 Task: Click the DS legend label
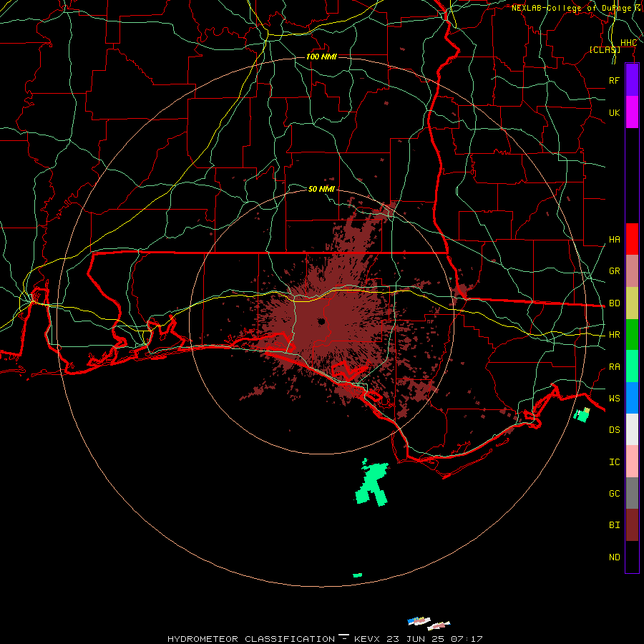614,429
